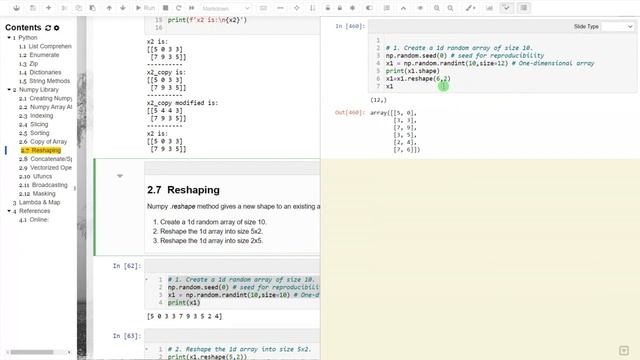Open 1.1 List Comprehension in Contents
Screen dimensions: 640x360
coord(45,46)
